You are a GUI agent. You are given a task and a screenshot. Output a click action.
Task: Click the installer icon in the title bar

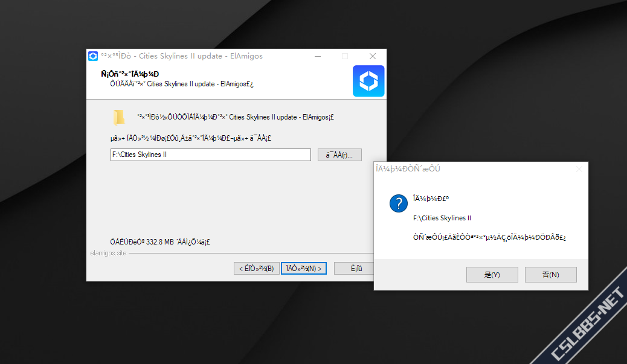click(x=93, y=56)
